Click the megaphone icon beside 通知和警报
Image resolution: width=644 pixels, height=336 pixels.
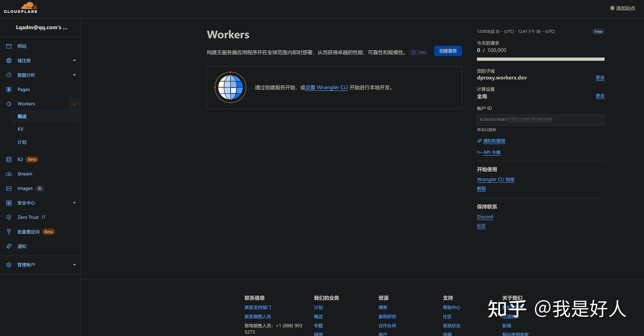pos(479,141)
